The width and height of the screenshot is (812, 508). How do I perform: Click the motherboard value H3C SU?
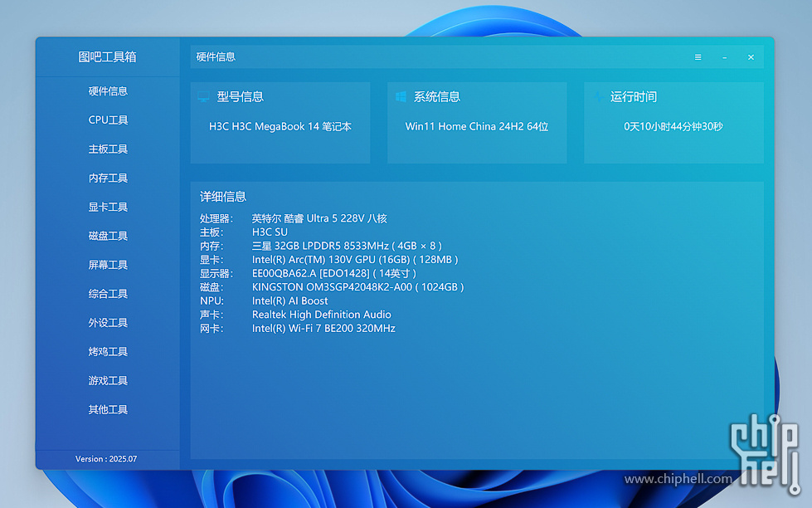click(270, 232)
